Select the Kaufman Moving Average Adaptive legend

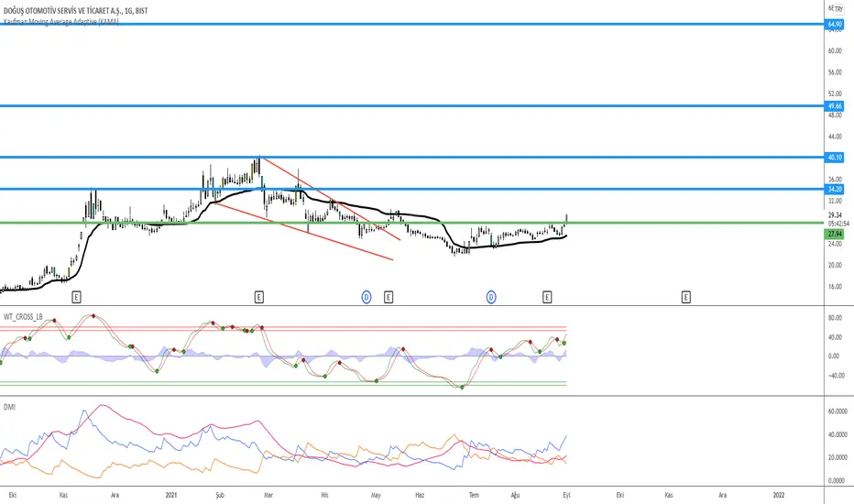point(61,22)
